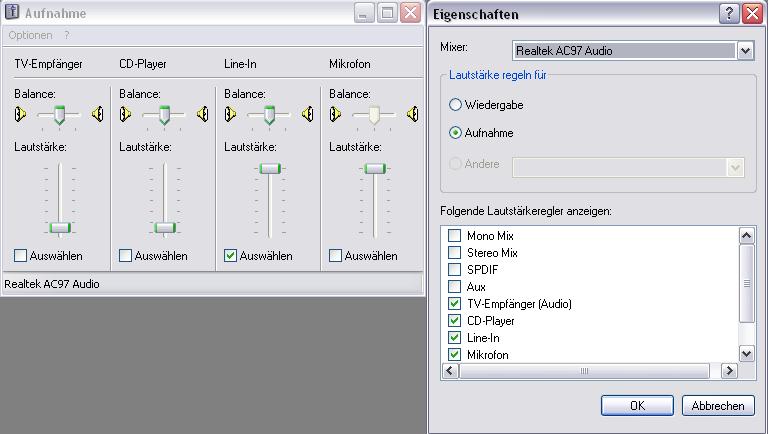
Task: Uncheck TV-Empfänger (Audio) in the list
Action: [x=455, y=304]
